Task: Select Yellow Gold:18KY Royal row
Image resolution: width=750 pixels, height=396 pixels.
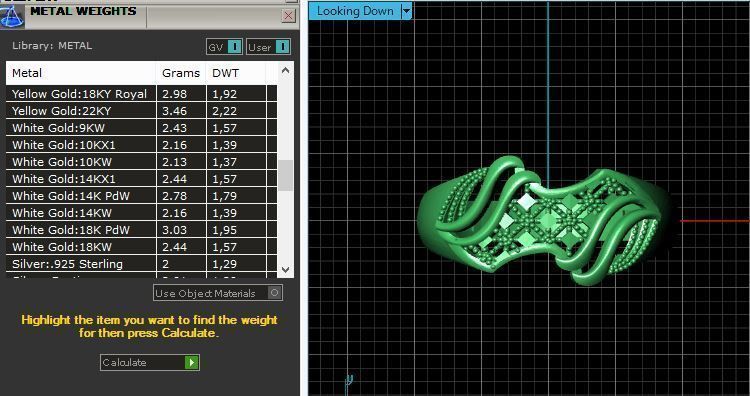Action: click(141, 94)
